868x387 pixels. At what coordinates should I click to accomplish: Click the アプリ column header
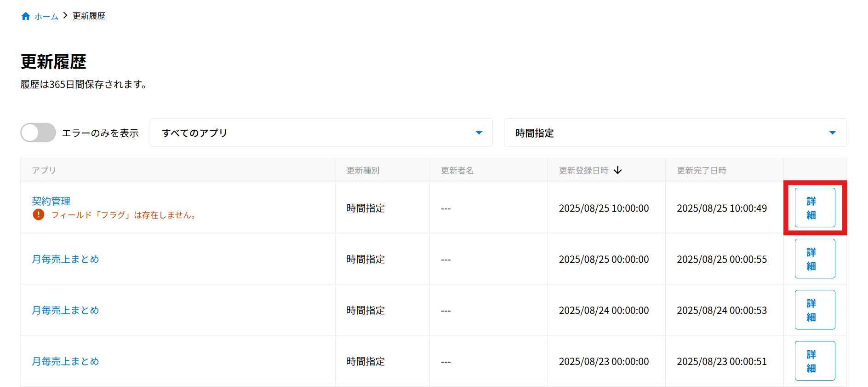pyautogui.click(x=44, y=170)
